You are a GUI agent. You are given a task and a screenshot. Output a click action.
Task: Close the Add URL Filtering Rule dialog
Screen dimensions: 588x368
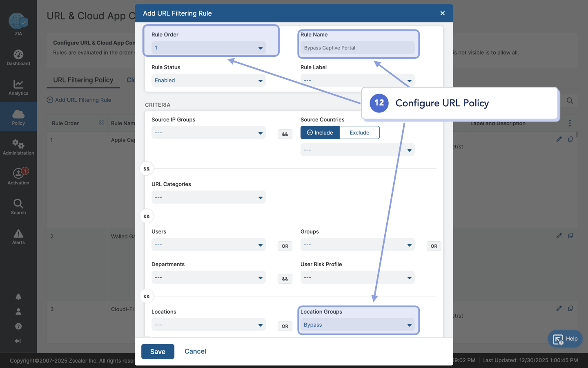442,13
